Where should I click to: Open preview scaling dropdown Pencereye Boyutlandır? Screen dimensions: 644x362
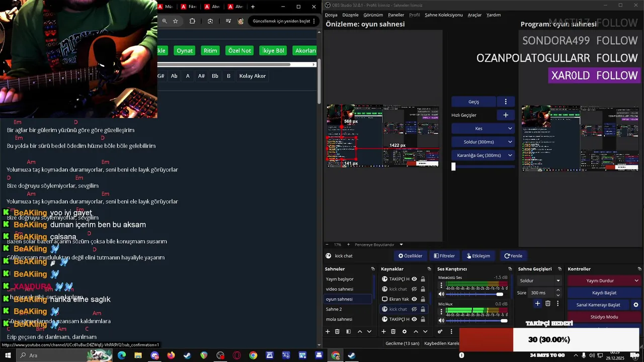click(x=379, y=244)
